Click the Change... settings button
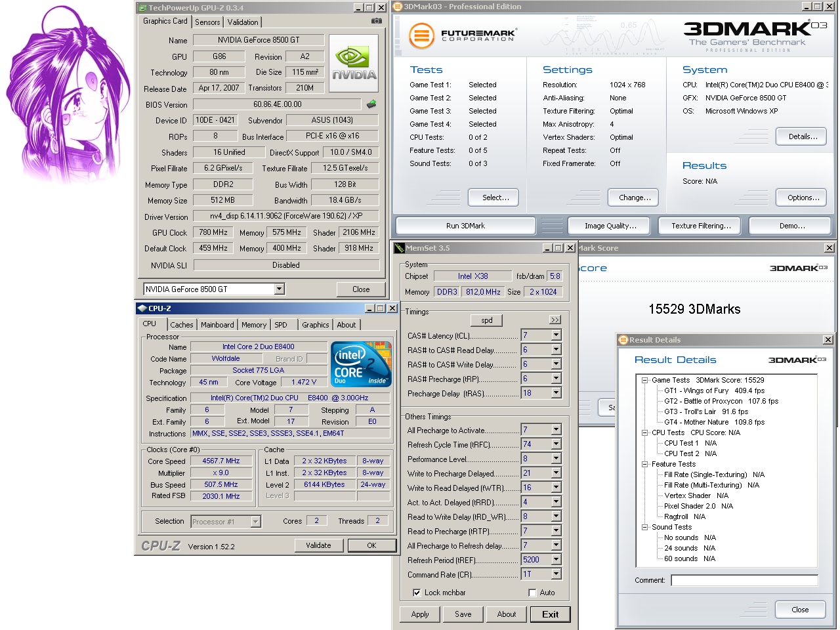This screenshot has height=630, width=840. [x=635, y=198]
